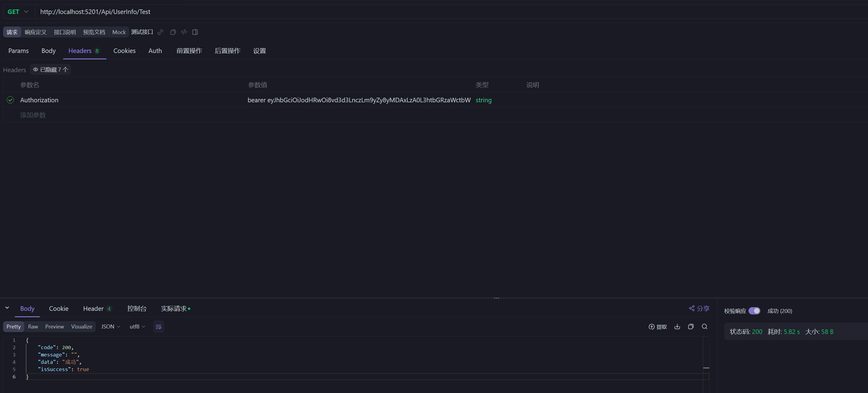
Task: Select the Cookies tab
Action: [124, 51]
